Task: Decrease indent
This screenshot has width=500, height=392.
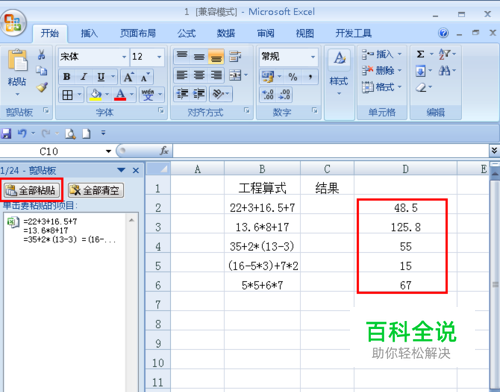Action: click(x=183, y=94)
